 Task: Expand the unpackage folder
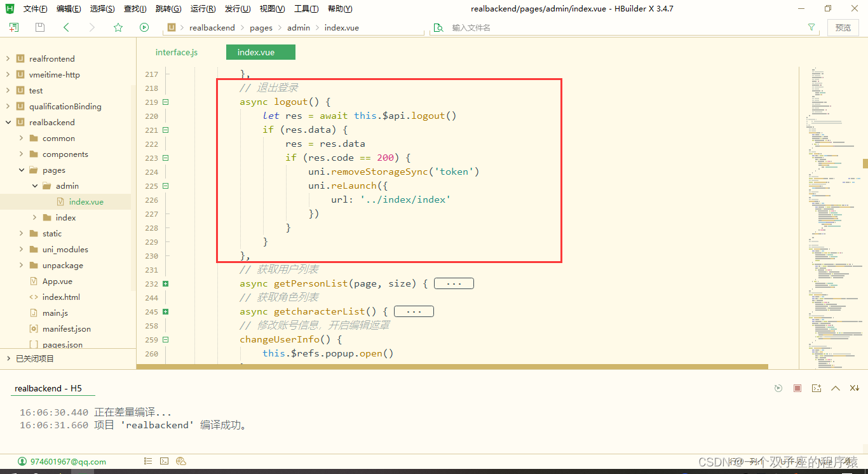coord(21,265)
